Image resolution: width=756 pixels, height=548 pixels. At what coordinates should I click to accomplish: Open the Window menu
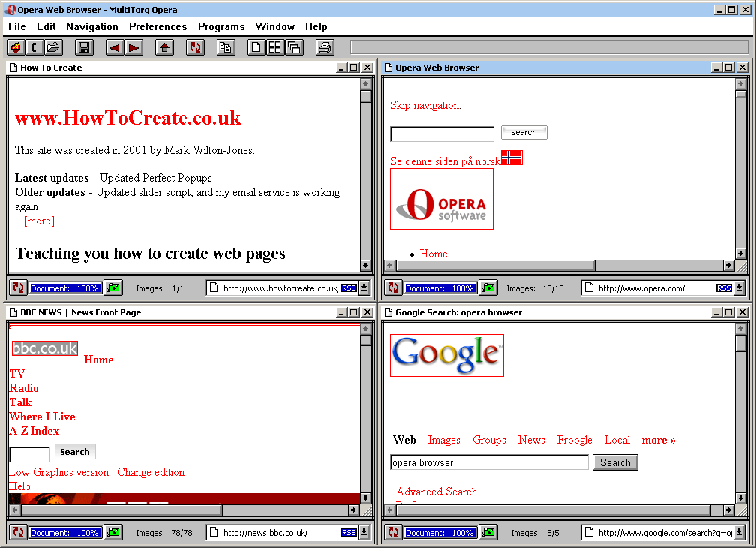tap(274, 26)
